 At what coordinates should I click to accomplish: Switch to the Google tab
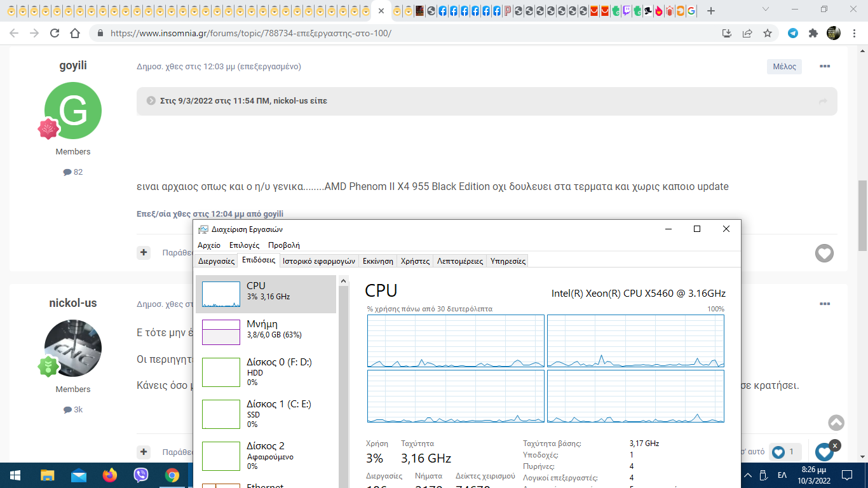tap(691, 11)
